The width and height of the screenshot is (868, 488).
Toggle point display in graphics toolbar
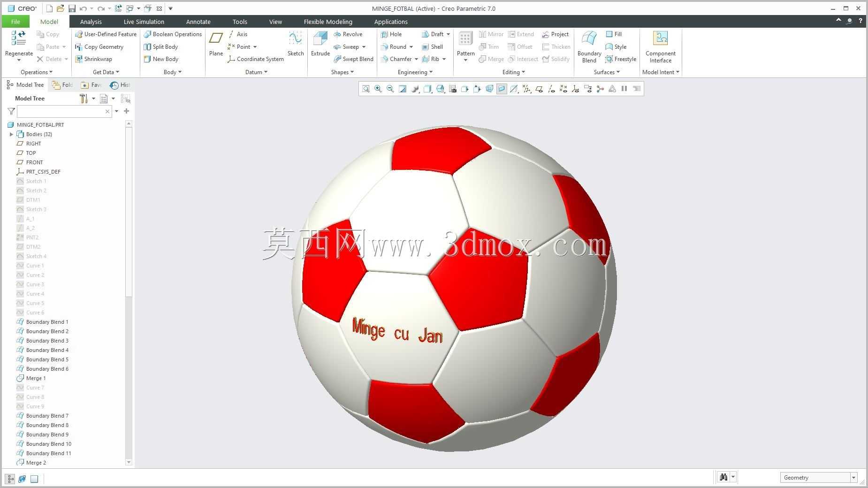point(563,89)
